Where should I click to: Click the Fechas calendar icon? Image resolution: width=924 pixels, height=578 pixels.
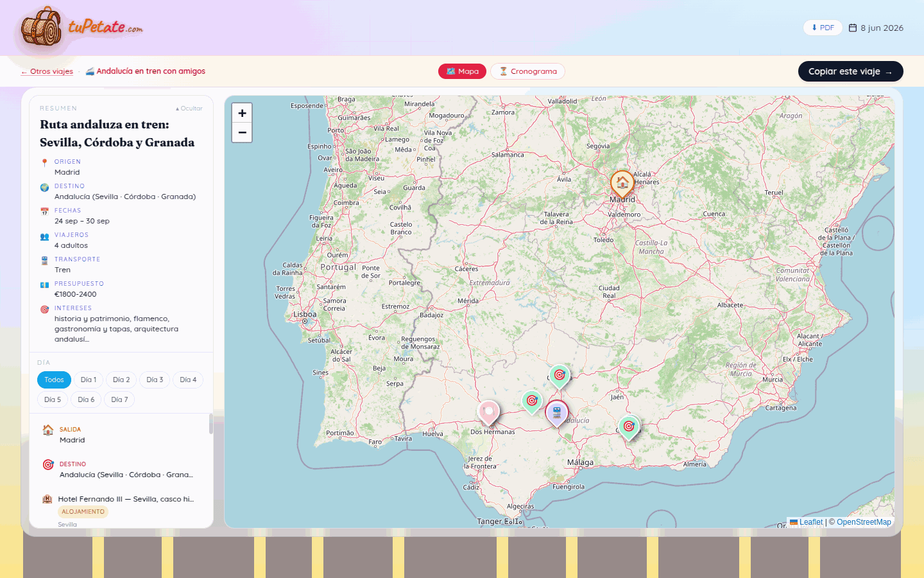tap(44, 211)
